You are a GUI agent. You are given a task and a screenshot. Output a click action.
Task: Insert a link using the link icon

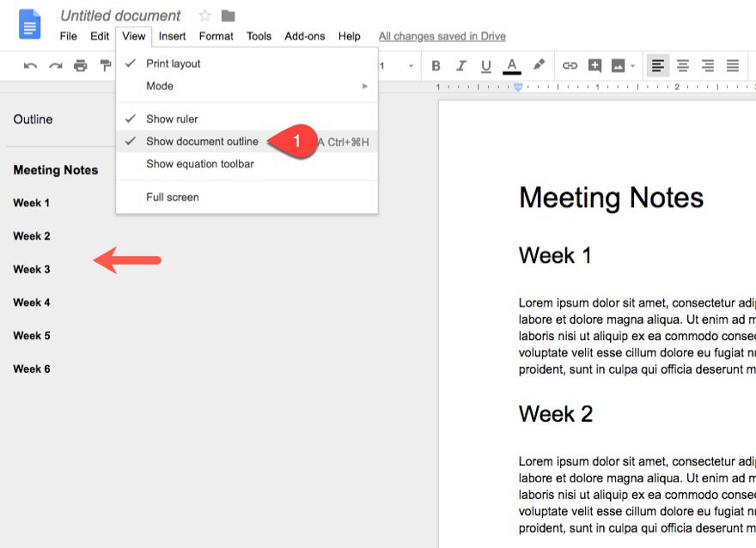570,65
